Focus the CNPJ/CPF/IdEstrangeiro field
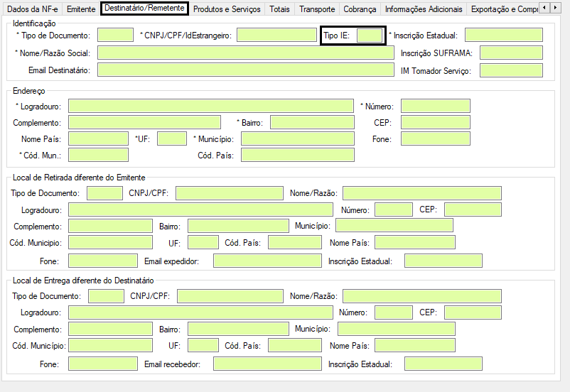The image size is (570, 392). coord(276,35)
